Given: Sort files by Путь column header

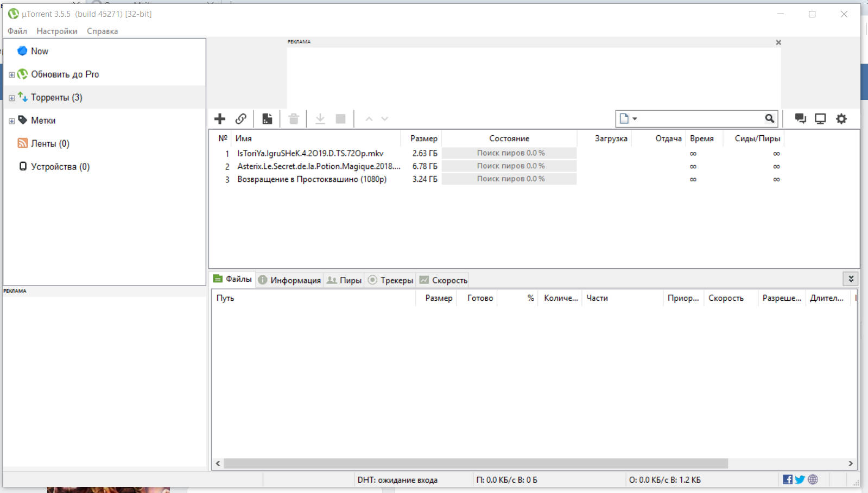Looking at the screenshot, I should pos(314,298).
